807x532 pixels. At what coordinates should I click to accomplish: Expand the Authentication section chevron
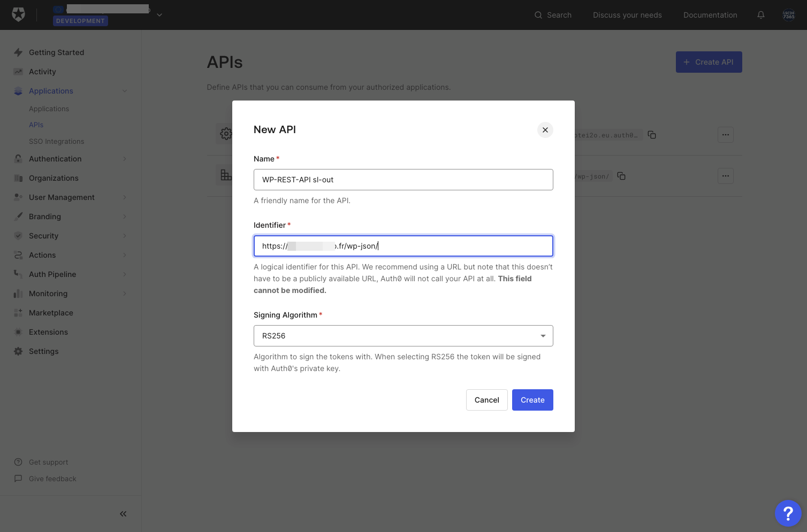coord(125,159)
